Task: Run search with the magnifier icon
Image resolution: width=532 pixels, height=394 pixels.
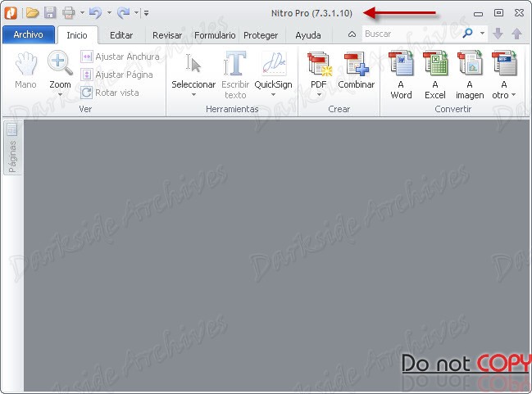Action: pyautogui.click(x=467, y=34)
